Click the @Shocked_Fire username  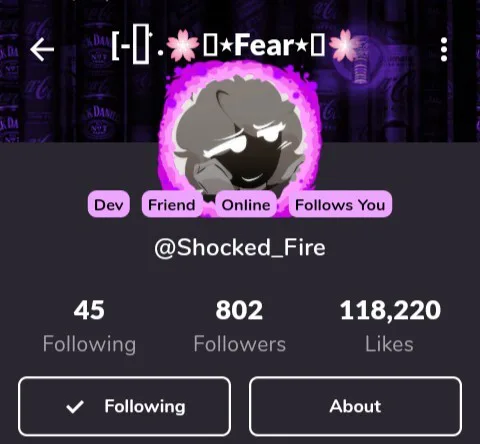point(240,248)
